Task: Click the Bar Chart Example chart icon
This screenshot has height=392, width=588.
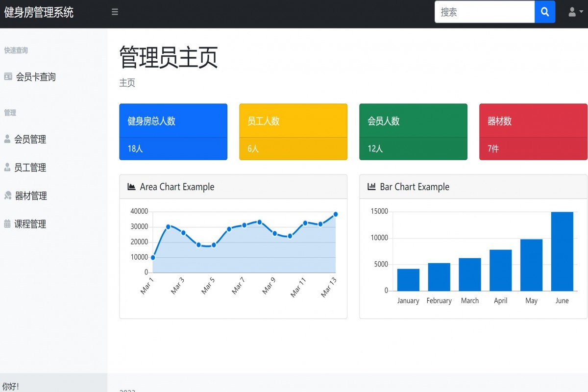Action: (x=371, y=186)
